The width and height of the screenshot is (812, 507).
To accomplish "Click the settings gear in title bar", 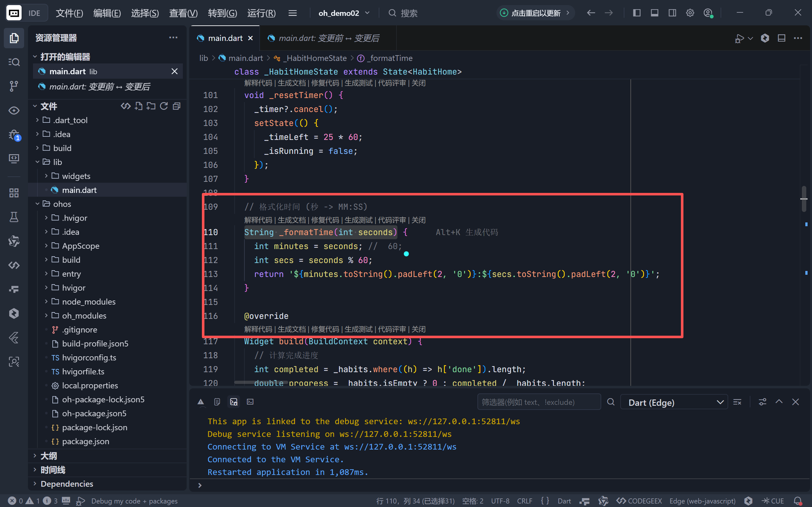I will coord(690,13).
